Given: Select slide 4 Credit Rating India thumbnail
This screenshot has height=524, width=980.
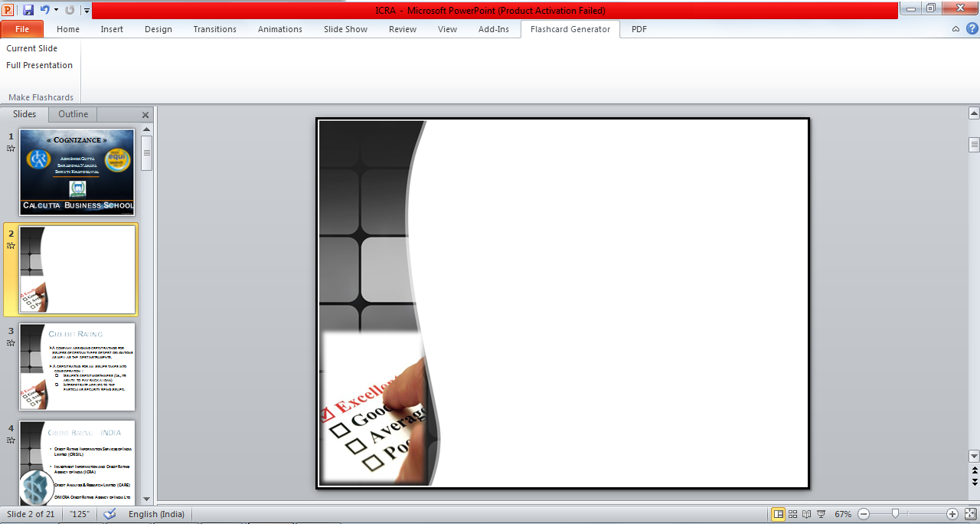Looking at the screenshot, I should pyautogui.click(x=77, y=461).
